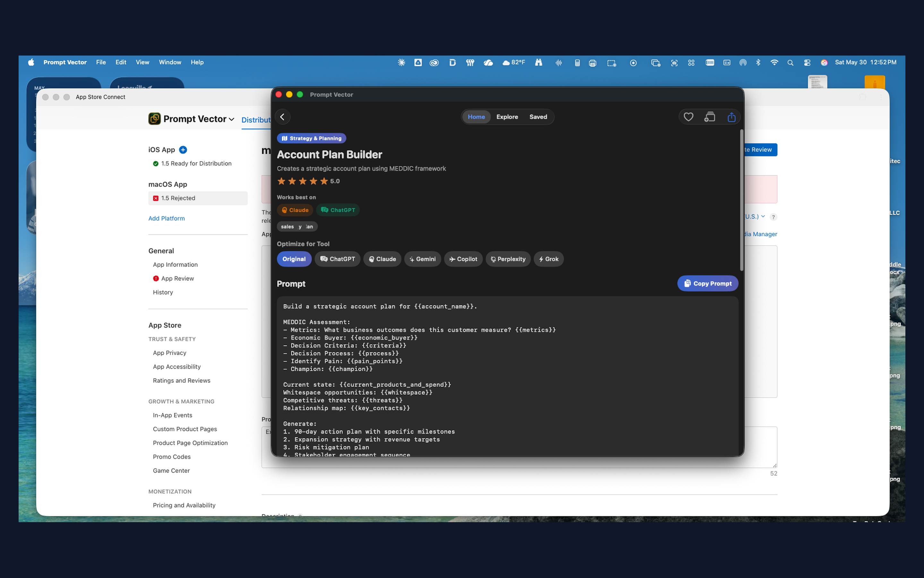Click the weather 82°F menu bar item
Screen dimensions: 924x578
tap(514, 62)
